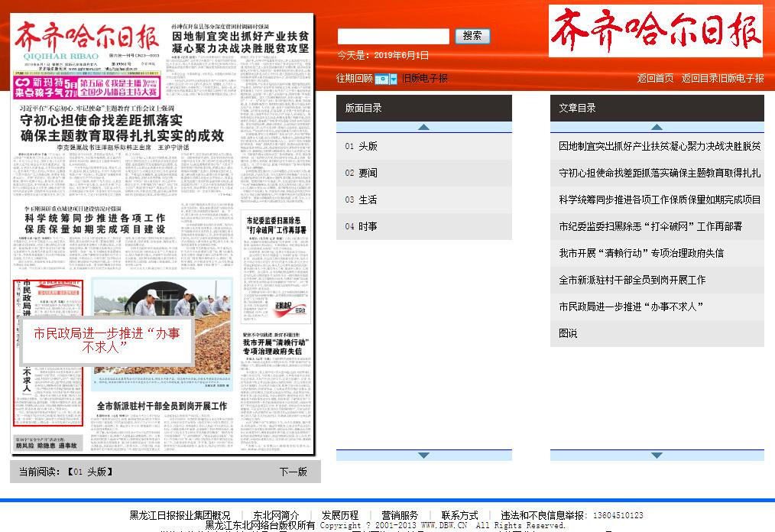Image resolution: width=775 pixels, height=532 pixels.
Task: Open article 市纪委监委扫黑除恶“打伞破网”工作再部署
Action: pos(650,226)
